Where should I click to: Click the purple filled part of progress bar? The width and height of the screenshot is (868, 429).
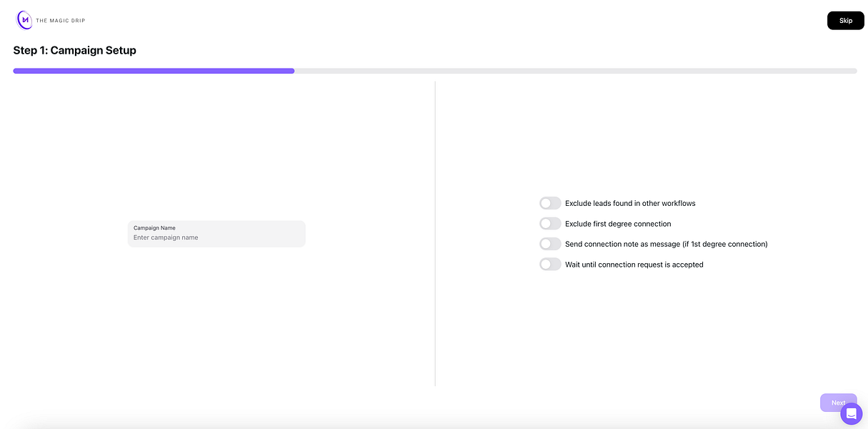coord(154,71)
